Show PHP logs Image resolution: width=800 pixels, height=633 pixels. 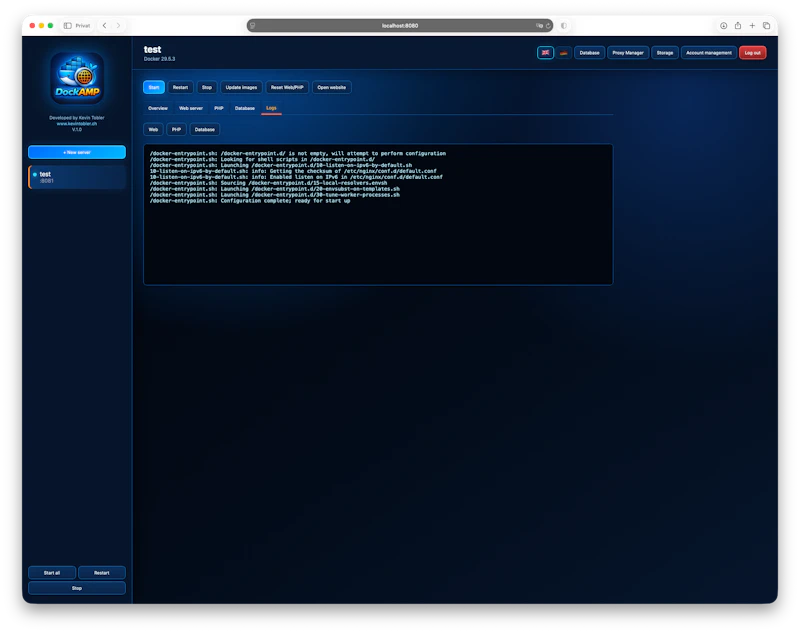click(x=177, y=130)
